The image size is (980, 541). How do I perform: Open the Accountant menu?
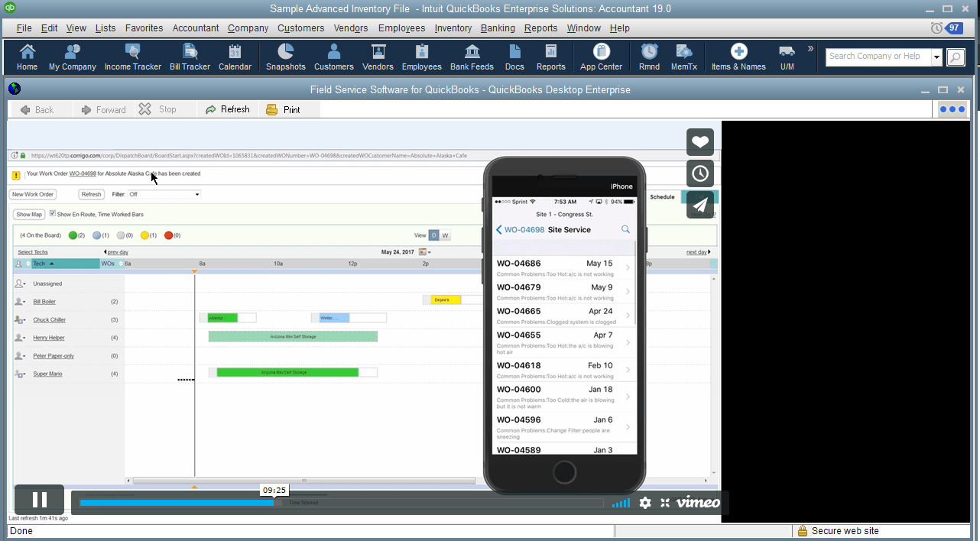196,28
